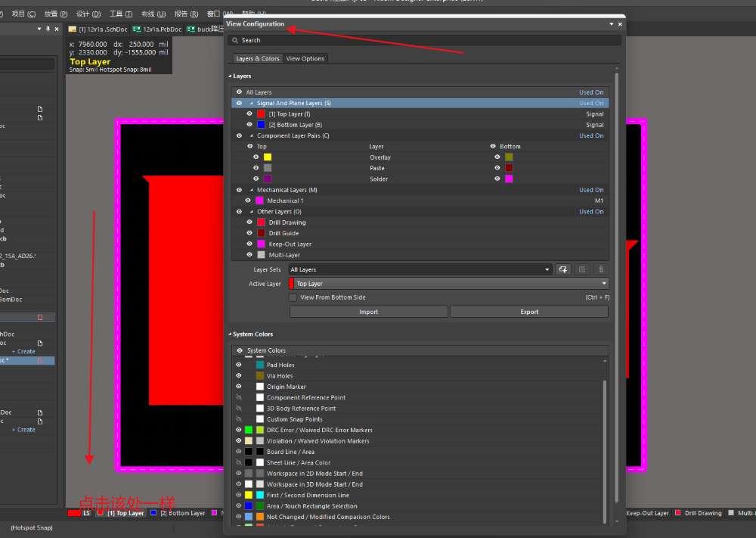The height and width of the screenshot is (538, 756).
Task: Click the View Configuration search field
Action: [424, 41]
